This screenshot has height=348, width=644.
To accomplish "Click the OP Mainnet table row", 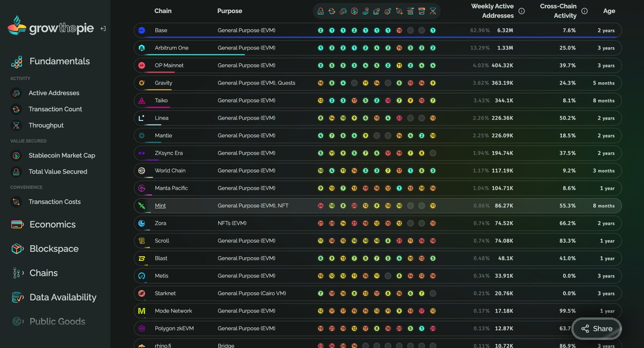I will pyautogui.click(x=378, y=66).
